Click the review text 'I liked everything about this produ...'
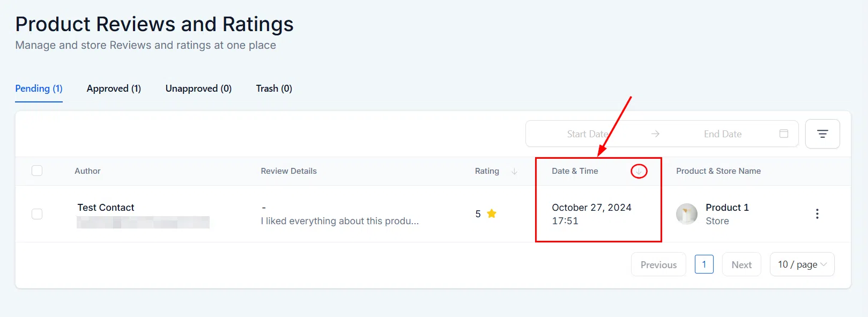The image size is (868, 317). [340, 221]
